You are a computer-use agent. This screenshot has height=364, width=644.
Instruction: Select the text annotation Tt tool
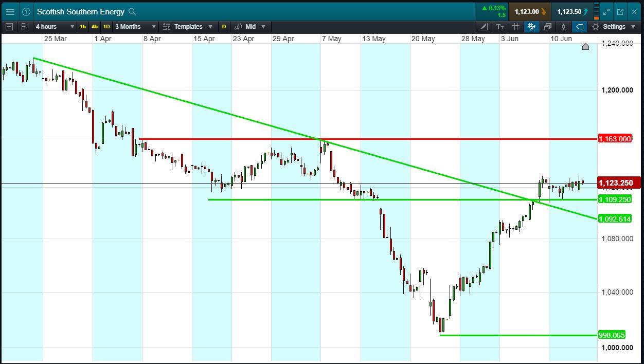coord(500,27)
